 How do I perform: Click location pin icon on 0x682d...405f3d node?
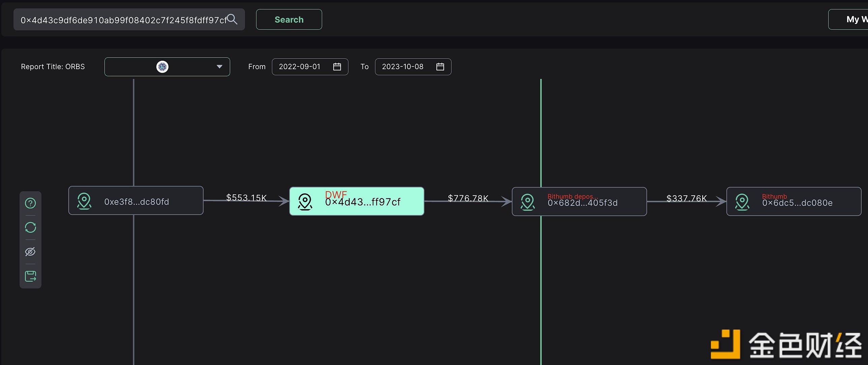pos(527,202)
